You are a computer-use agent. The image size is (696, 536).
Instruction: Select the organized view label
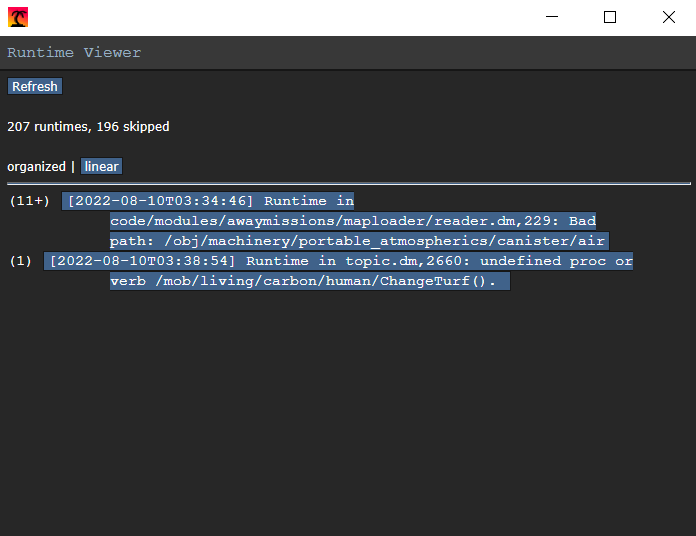click(x=36, y=167)
